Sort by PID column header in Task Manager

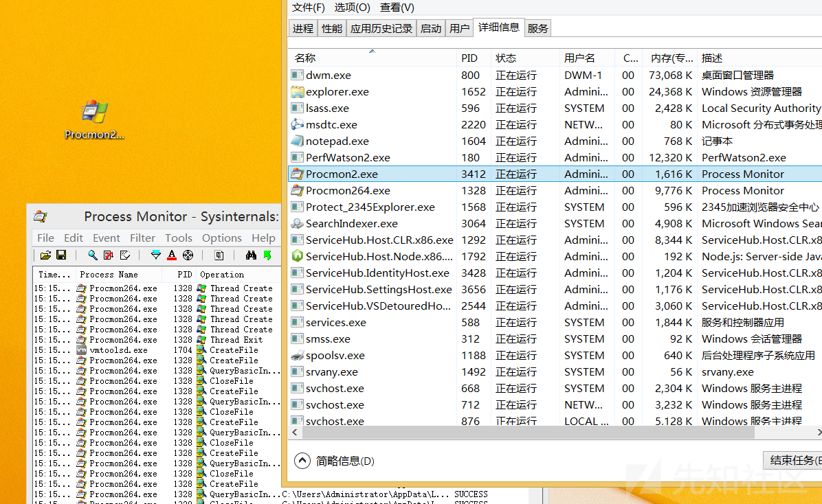474,58
